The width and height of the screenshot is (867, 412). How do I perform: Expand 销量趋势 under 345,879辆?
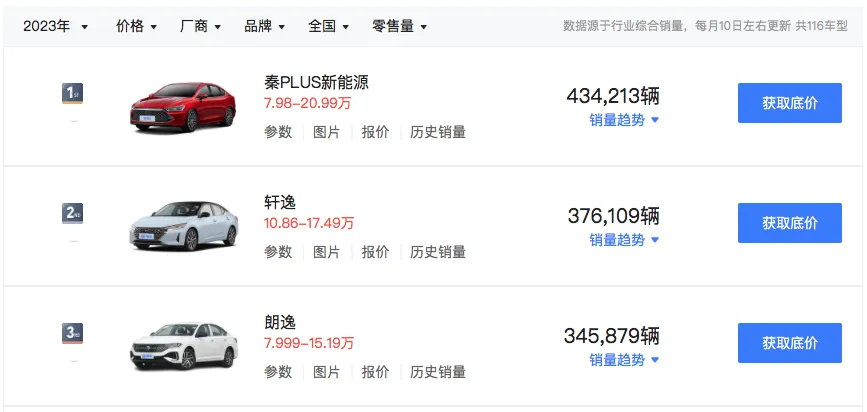tap(624, 360)
